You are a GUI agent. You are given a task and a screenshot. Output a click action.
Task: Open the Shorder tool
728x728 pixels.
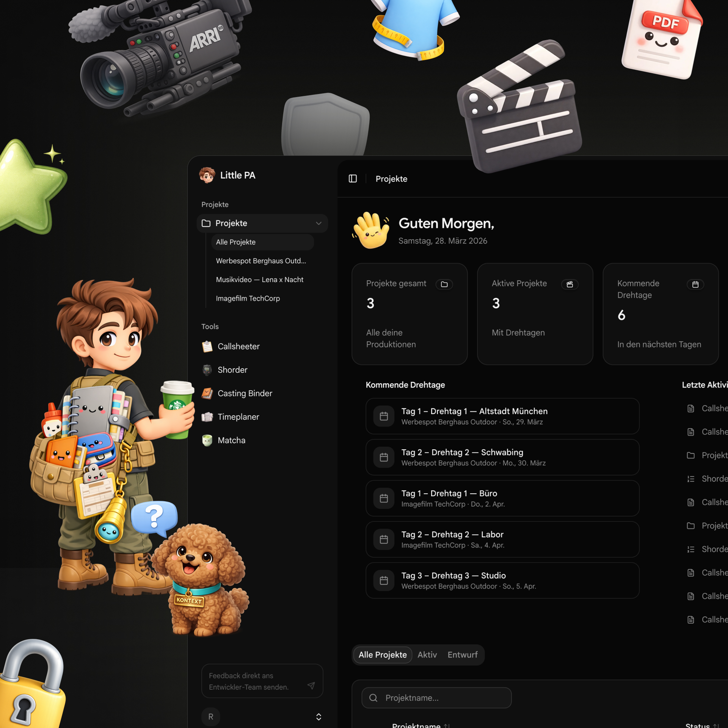[232, 370]
